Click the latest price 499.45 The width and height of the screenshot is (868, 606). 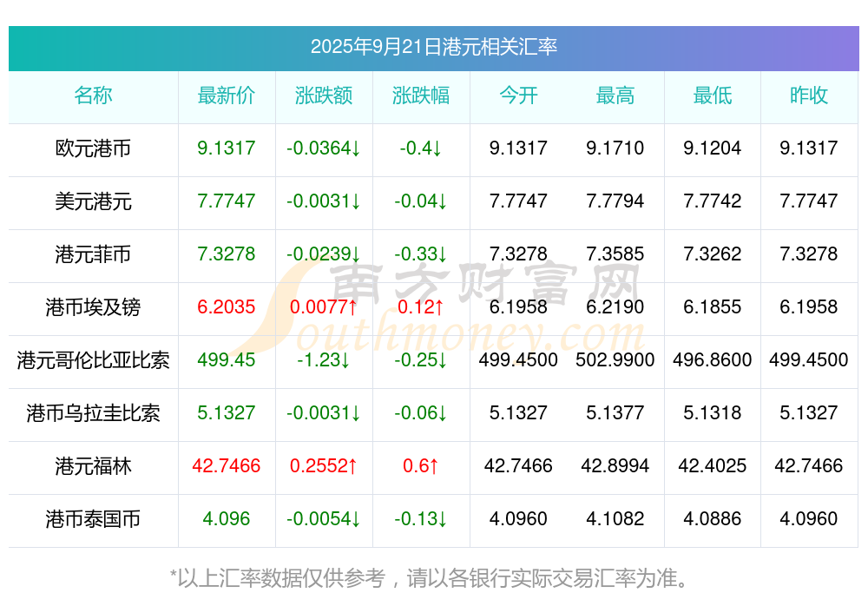[227, 359]
